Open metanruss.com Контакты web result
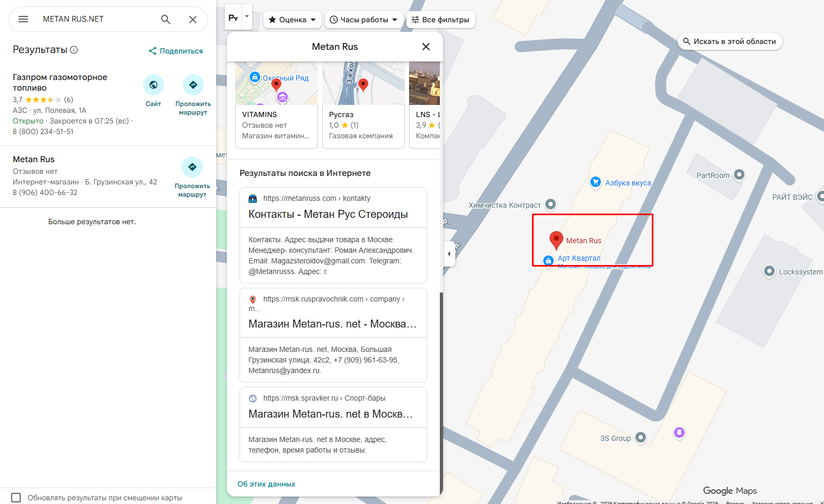The width and height of the screenshot is (824, 504). tap(333, 235)
